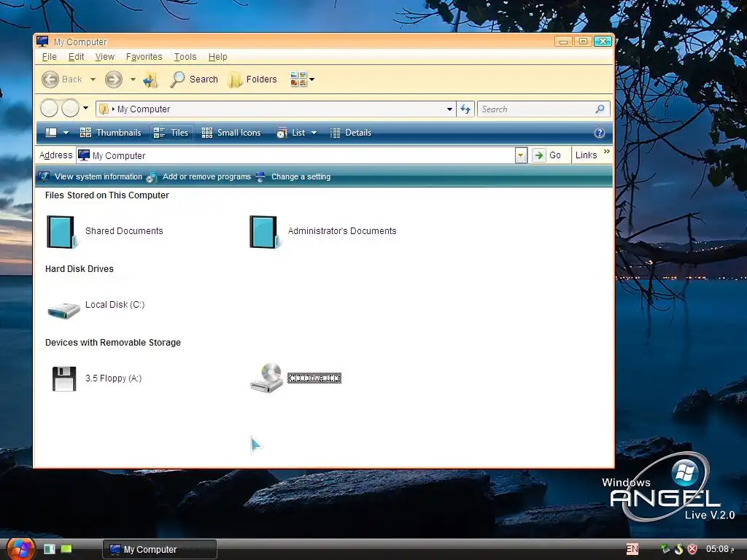Expand the Views dropdown arrow
This screenshot has height=560, width=747.
tap(312, 79)
